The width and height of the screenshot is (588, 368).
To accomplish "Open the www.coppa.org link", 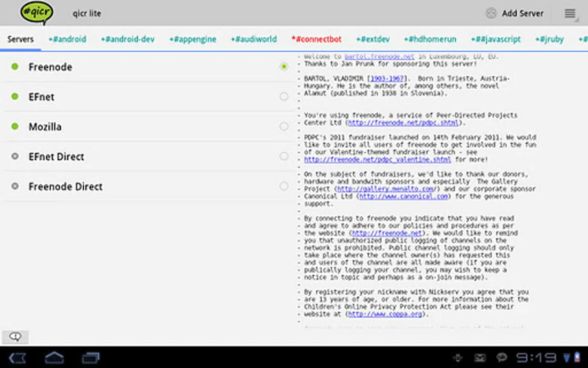I will pyautogui.click(x=385, y=314).
